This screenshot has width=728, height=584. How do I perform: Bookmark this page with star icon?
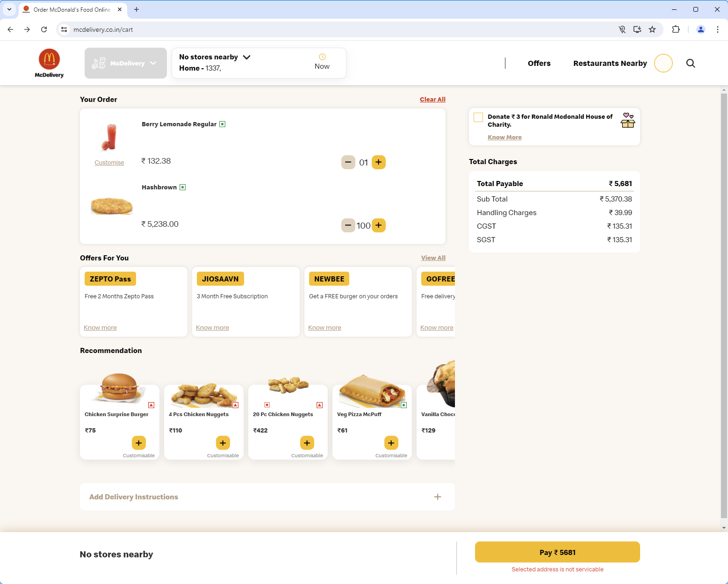pos(652,29)
